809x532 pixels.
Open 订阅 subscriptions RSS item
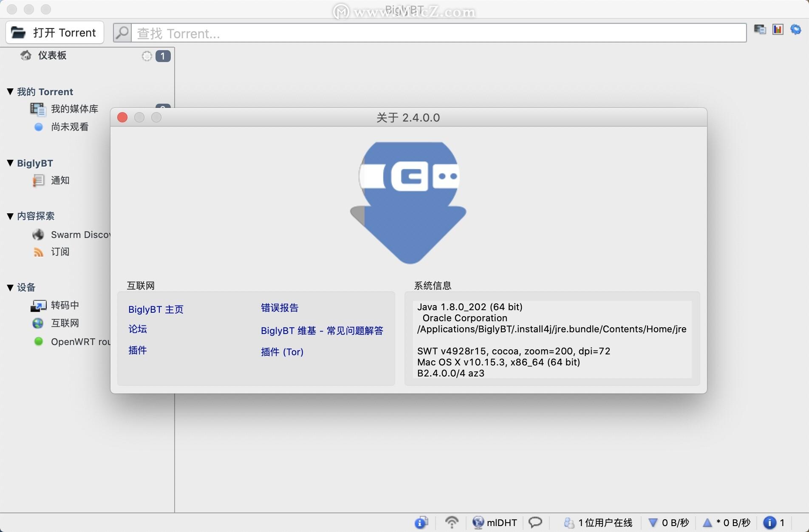[60, 252]
